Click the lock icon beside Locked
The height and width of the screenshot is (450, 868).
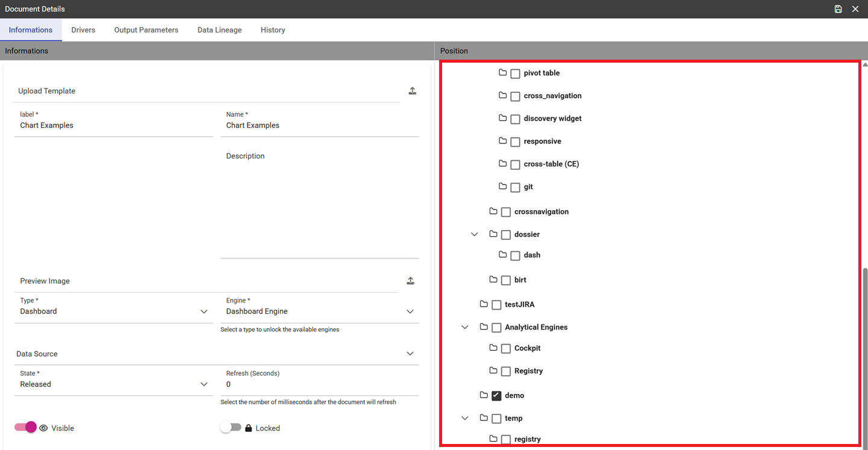(248, 428)
